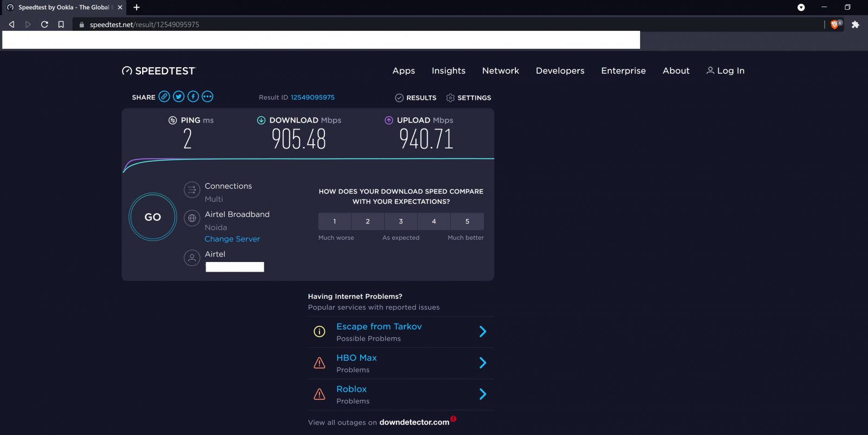Open the Apps menu
Viewport: 868px width, 435px height.
[x=404, y=71]
